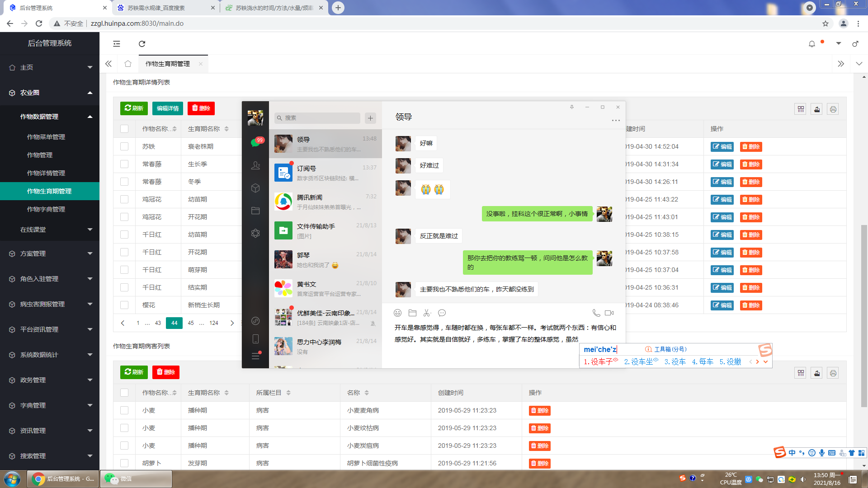The width and height of the screenshot is (868, 488).
Task: Click the 编辑详情 button
Action: [167, 108]
